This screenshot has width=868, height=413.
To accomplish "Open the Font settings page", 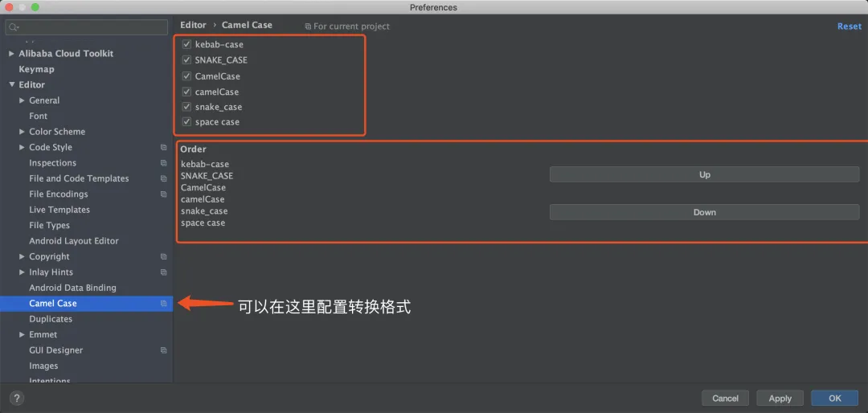I will (x=39, y=116).
